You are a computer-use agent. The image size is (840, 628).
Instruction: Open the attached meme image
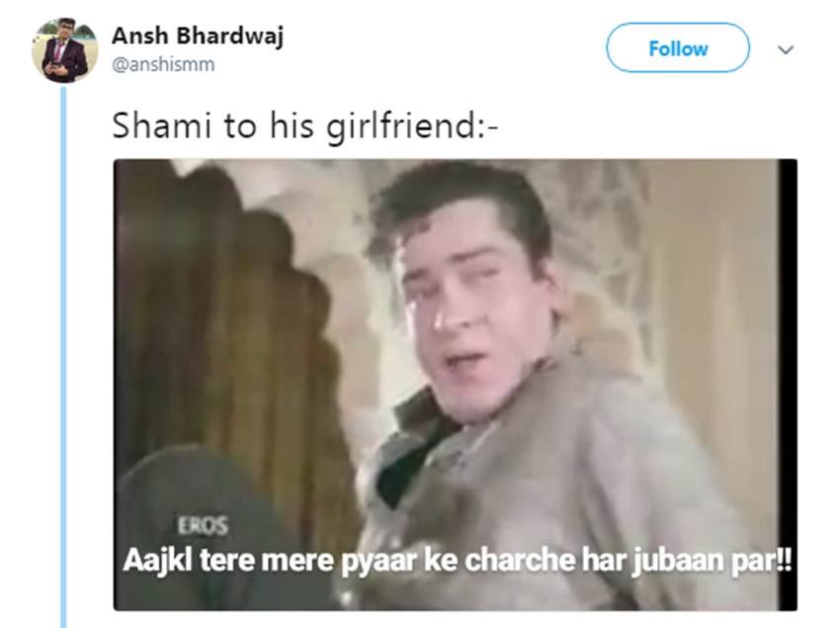[x=455, y=385]
